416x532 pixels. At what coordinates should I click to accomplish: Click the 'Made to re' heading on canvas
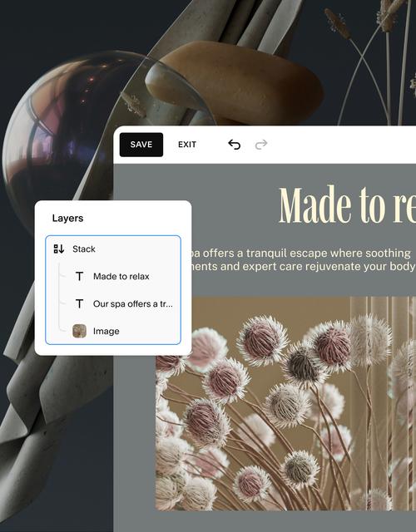(x=347, y=204)
